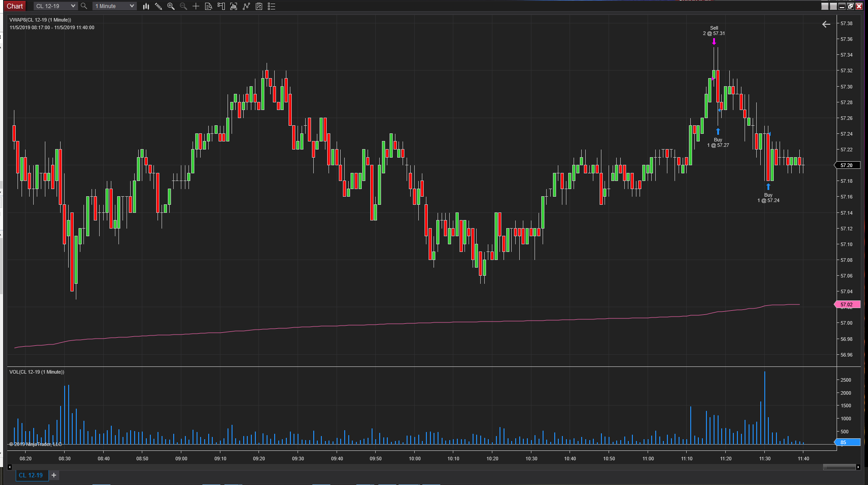Click the horizontal scrollbar thumb at bottom right
The height and width of the screenshot is (485, 868).
tap(839, 467)
